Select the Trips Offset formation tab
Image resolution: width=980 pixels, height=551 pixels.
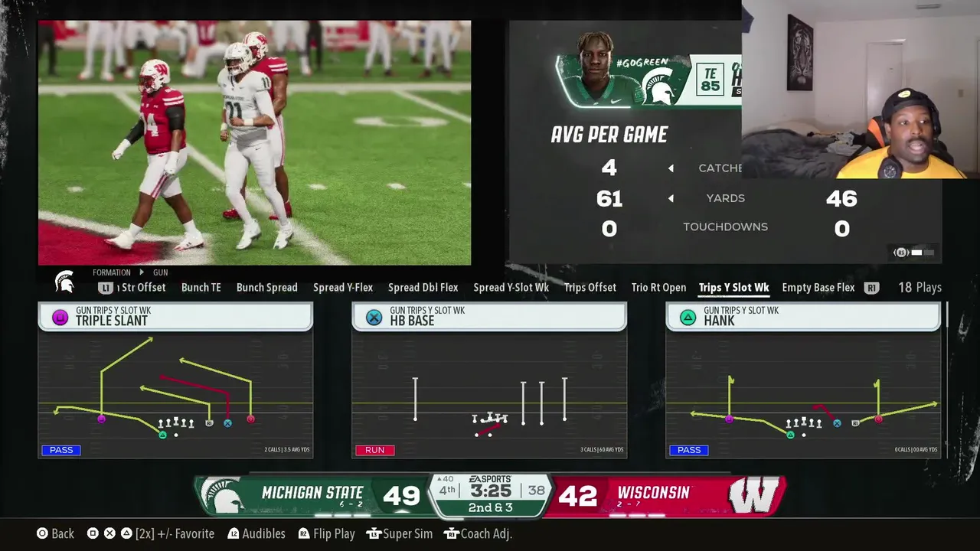coord(590,288)
